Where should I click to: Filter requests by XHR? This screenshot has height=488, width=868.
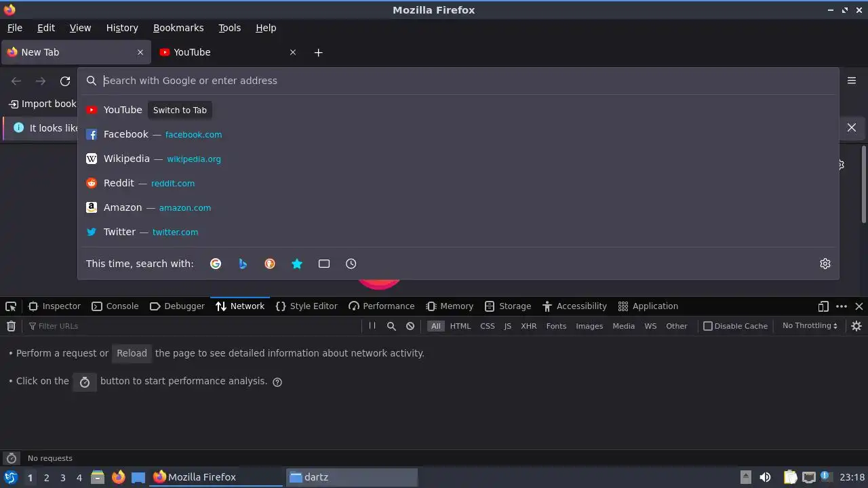529,326
